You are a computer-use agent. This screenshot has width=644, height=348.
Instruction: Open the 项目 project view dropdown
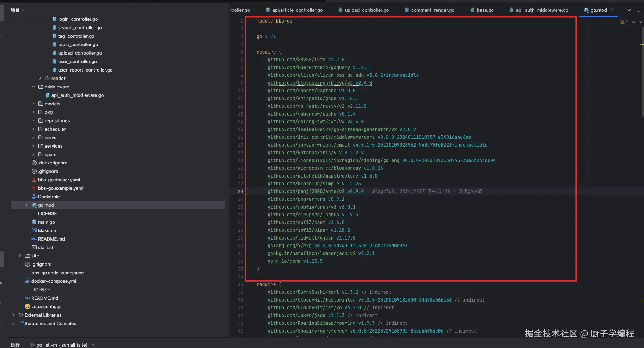pos(18,10)
